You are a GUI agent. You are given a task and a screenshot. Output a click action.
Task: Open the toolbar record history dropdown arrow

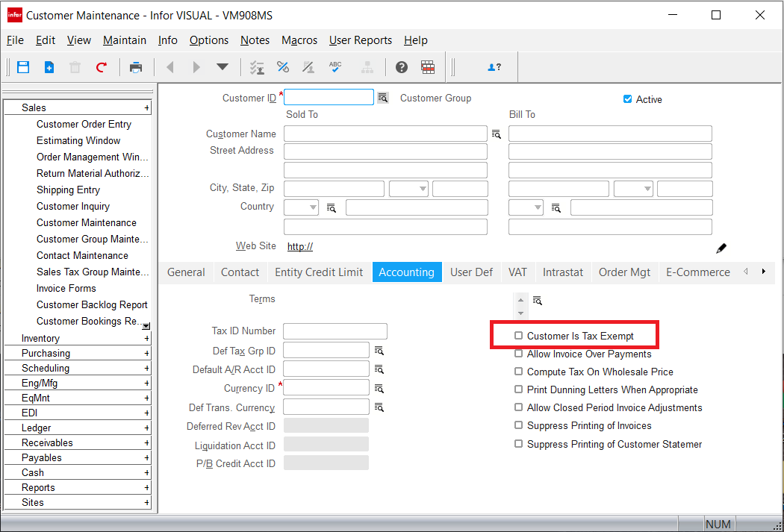point(223,66)
